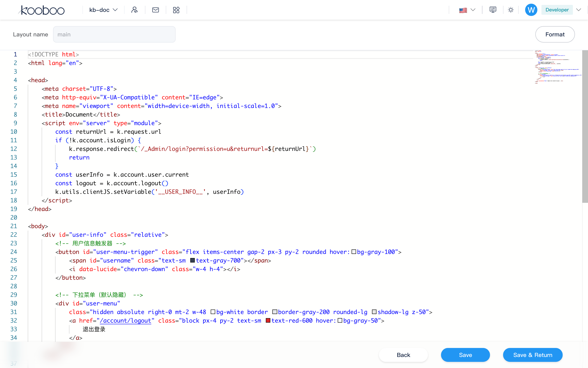Screen dimensions: 588x368
Task: Click the Developer role label
Action: point(557,10)
